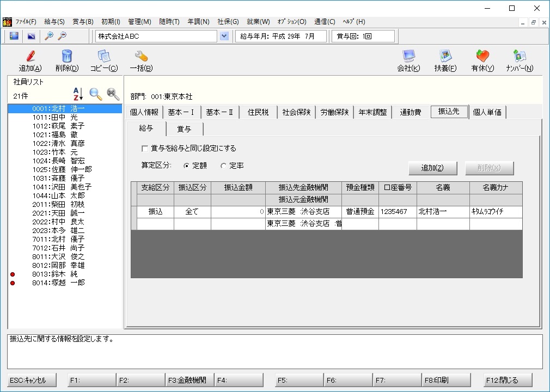Viewport: 550px width, 392px height.
Task: Select the 定率 radio button
Action: [223, 166]
